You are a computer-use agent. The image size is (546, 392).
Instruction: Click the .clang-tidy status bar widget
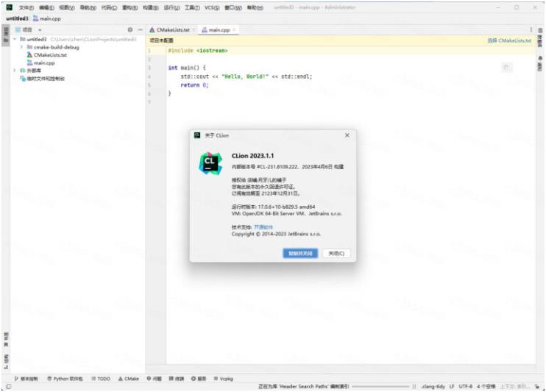(x=433, y=386)
